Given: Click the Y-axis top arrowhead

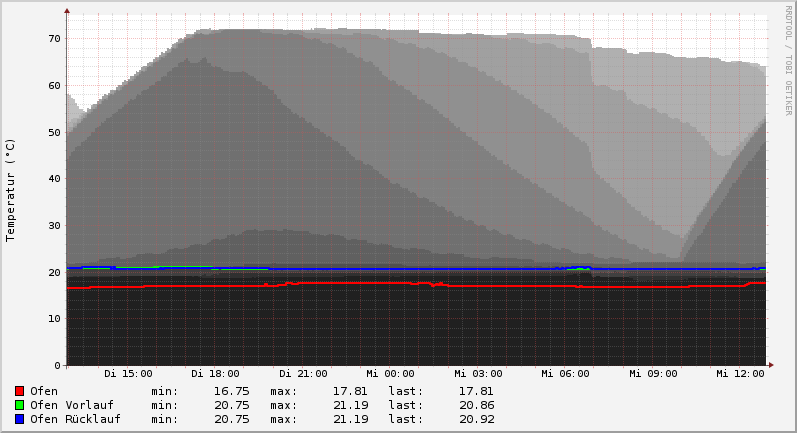Looking at the screenshot, I should tap(67, 11).
